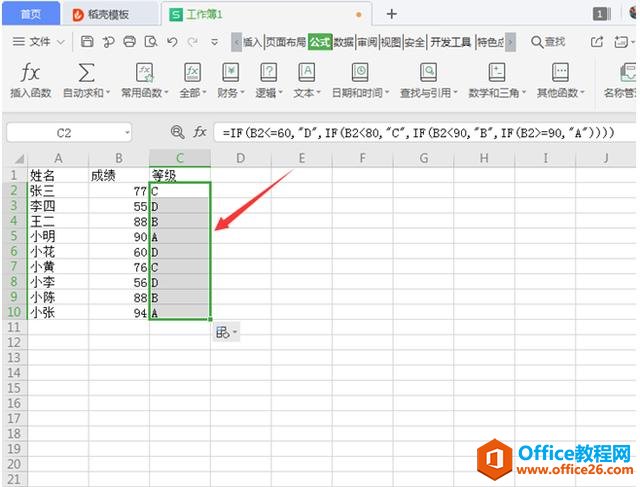The width and height of the screenshot is (640, 487).
Task: Click the Insert Function fx icon
Action: coord(33,73)
